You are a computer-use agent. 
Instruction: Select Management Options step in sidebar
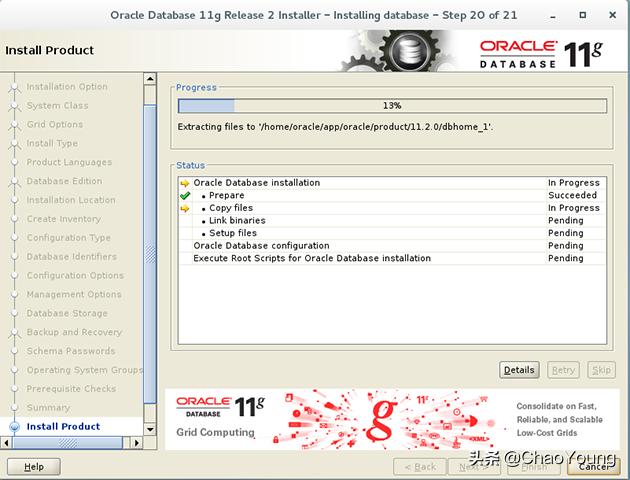pos(74,294)
